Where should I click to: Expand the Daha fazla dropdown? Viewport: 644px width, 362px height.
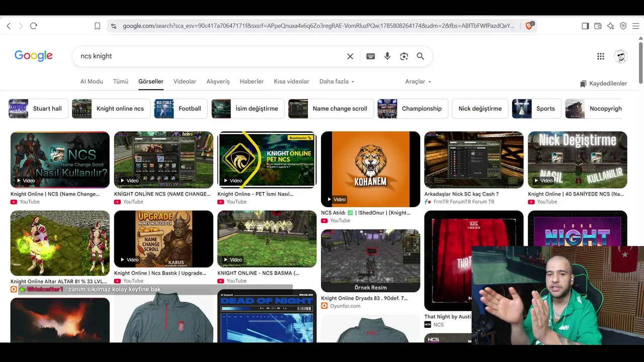click(337, 81)
